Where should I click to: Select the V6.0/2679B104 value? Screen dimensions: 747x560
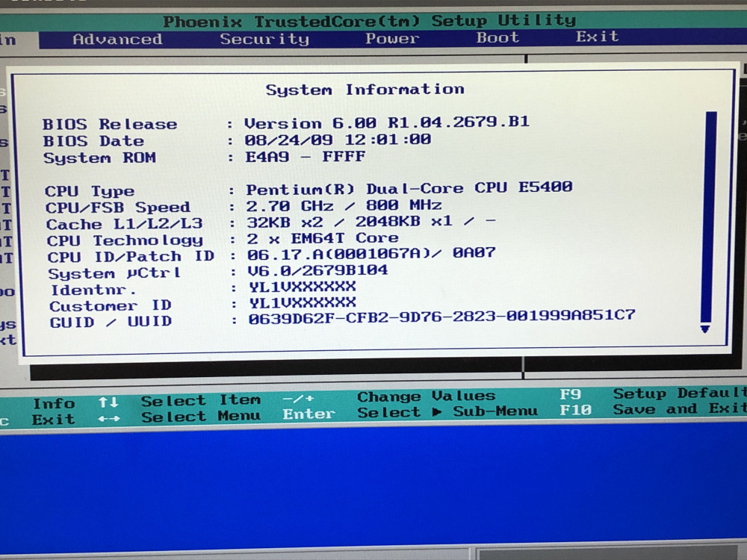point(317,270)
